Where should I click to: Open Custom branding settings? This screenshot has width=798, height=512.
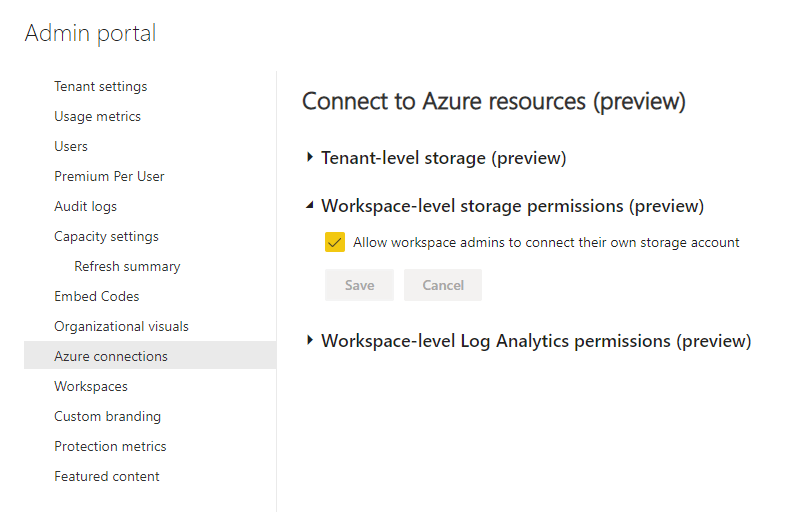click(x=107, y=417)
